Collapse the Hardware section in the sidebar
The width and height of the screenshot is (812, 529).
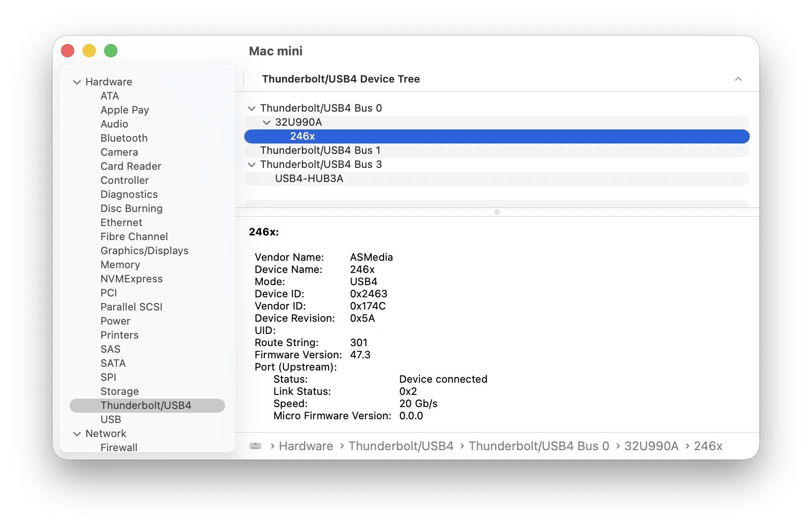tap(77, 82)
